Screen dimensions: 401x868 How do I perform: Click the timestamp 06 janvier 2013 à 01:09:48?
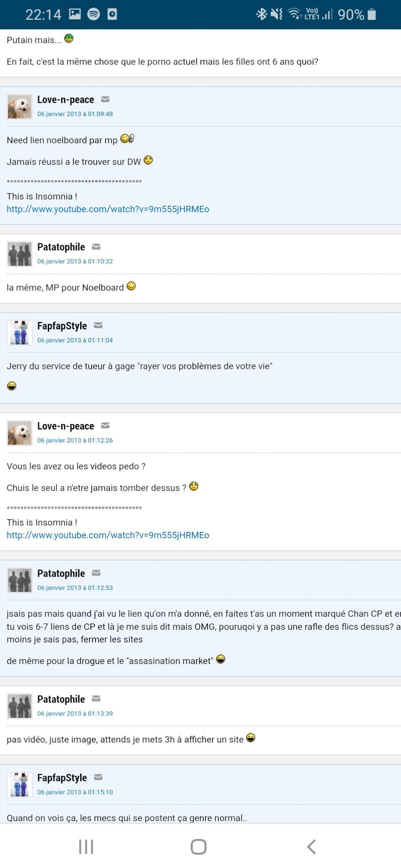[x=75, y=114]
